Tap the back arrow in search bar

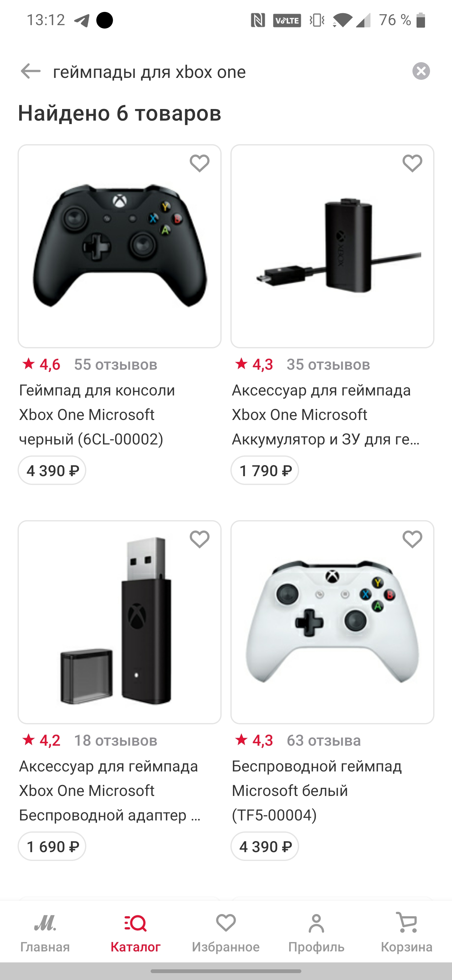pos(30,71)
